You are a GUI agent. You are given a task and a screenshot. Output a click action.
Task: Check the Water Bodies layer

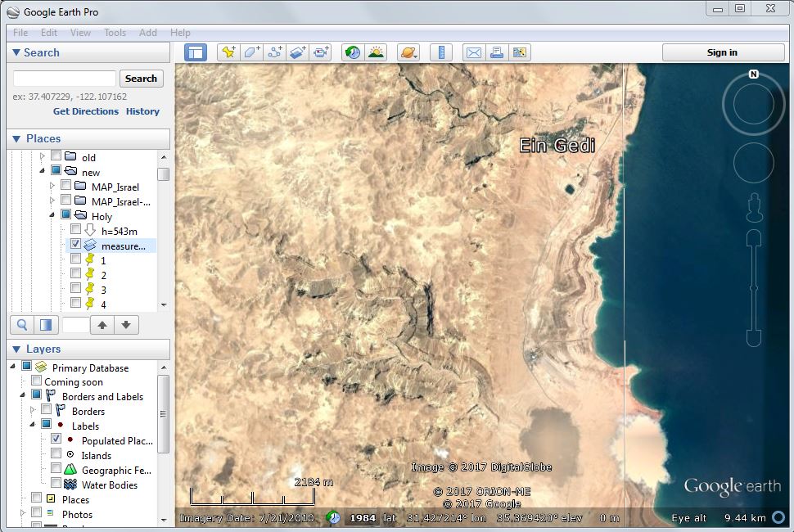point(56,485)
